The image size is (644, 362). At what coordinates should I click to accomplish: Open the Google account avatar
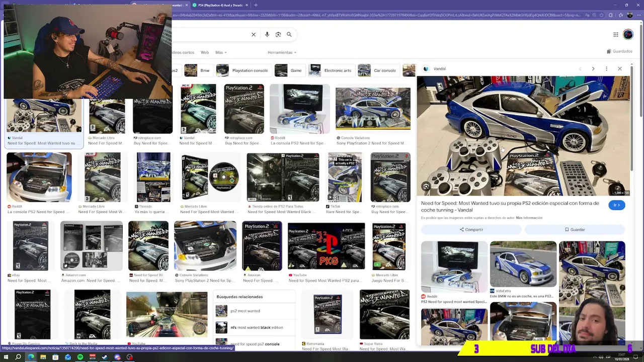628,35
